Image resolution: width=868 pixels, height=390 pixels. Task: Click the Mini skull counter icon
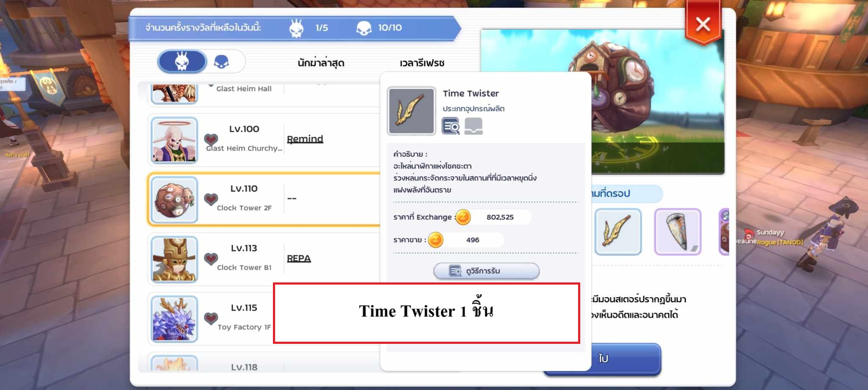pos(364,28)
